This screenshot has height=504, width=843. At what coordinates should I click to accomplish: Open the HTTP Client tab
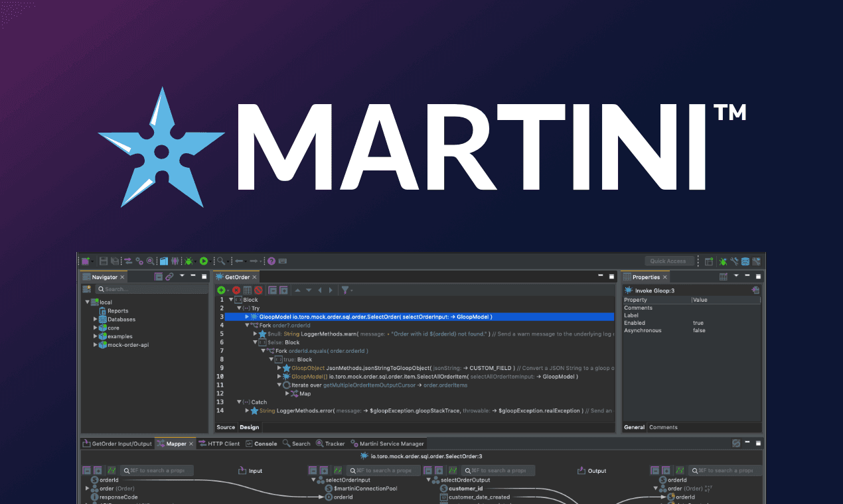[218, 444]
